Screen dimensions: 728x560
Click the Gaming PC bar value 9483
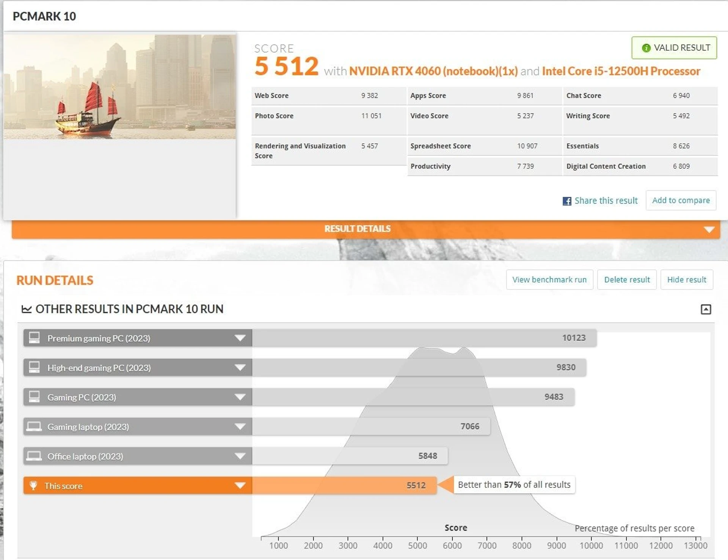click(x=554, y=397)
